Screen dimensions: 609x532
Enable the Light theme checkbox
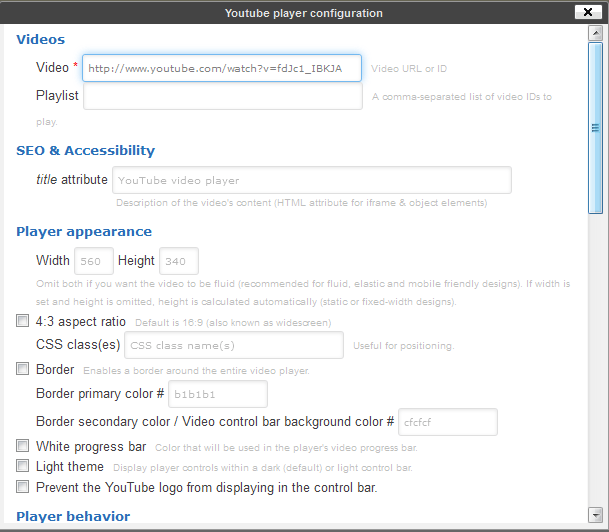click(23, 465)
